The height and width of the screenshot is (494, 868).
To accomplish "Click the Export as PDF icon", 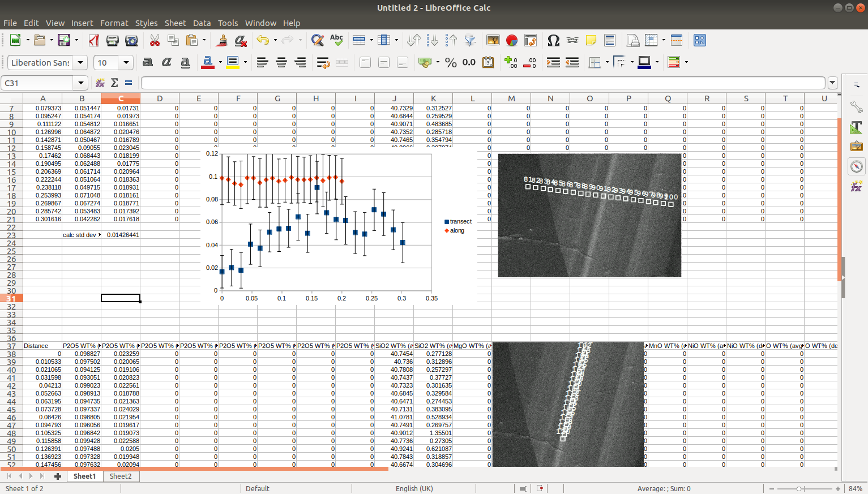I will [94, 40].
